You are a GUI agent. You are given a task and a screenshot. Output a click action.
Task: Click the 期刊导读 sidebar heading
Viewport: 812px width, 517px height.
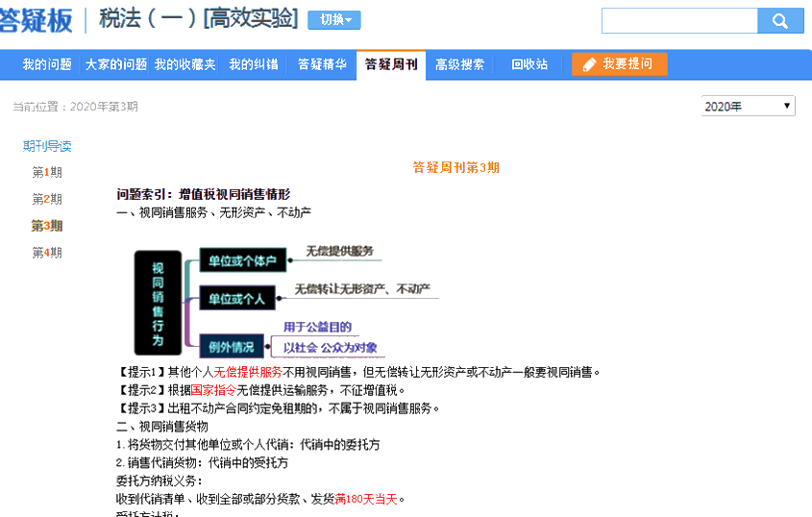point(47,146)
